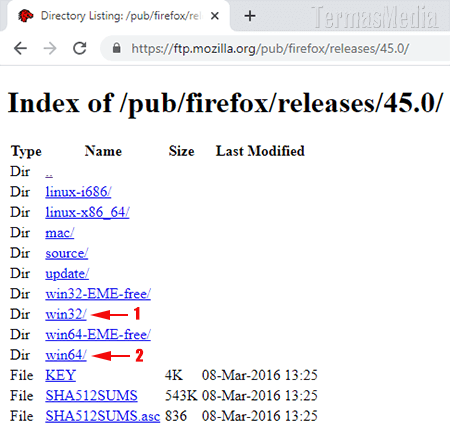Click the 'Type' column header

tap(26, 152)
